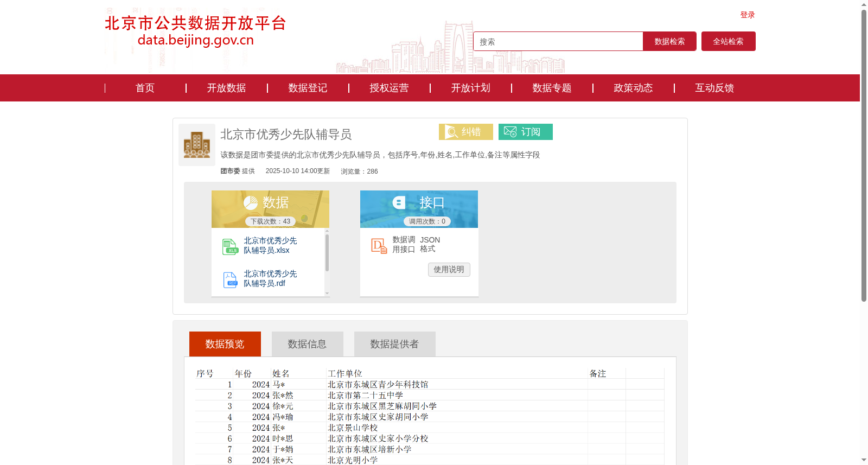Click the orange data interface document icon

point(379,246)
